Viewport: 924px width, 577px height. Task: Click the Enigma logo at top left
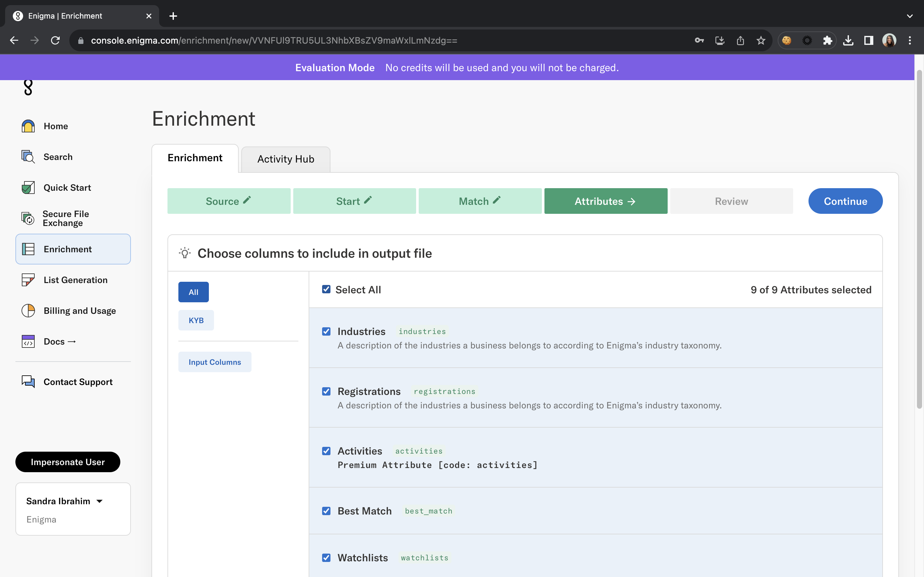pyautogui.click(x=28, y=88)
